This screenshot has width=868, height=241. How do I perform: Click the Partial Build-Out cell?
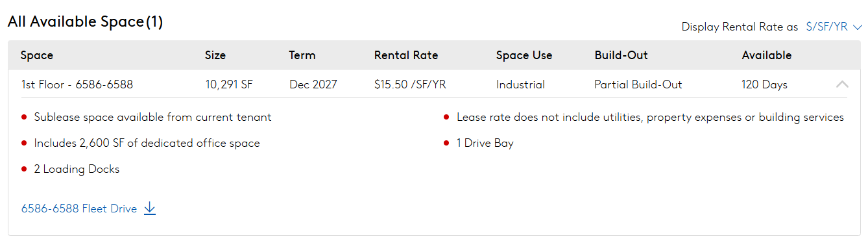click(x=638, y=84)
